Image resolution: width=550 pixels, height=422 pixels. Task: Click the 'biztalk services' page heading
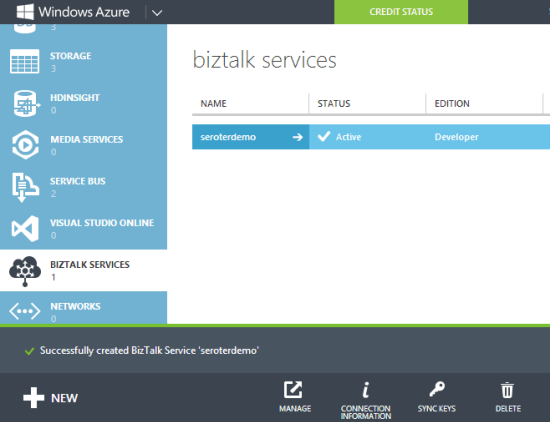265,60
